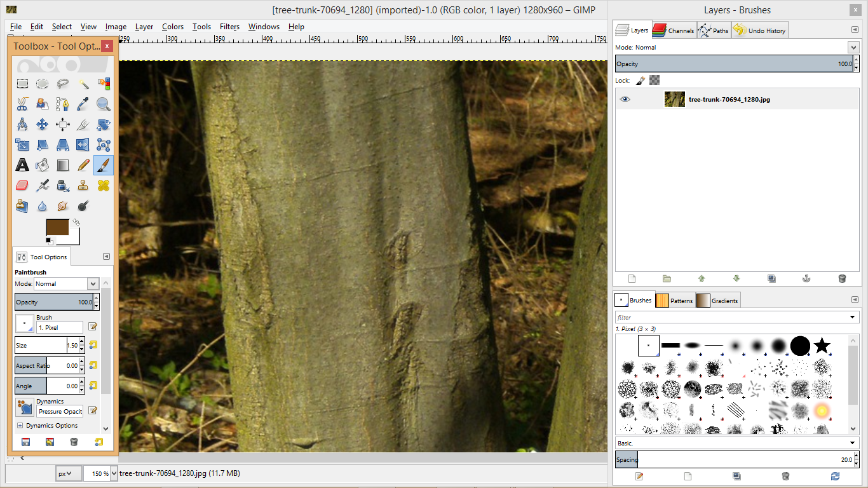Image resolution: width=868 pixels, height=488 pixels.
Task: Enable the lock pixels toggle
Action: point(641,80)
